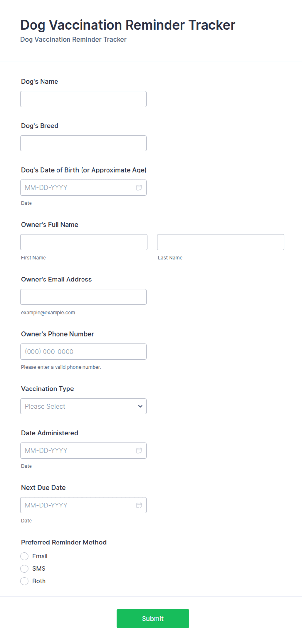Open calendar icon for Dog's Date of Birth
The width and height of the screenshot is (302, 644).
click(x=139, y=187)
